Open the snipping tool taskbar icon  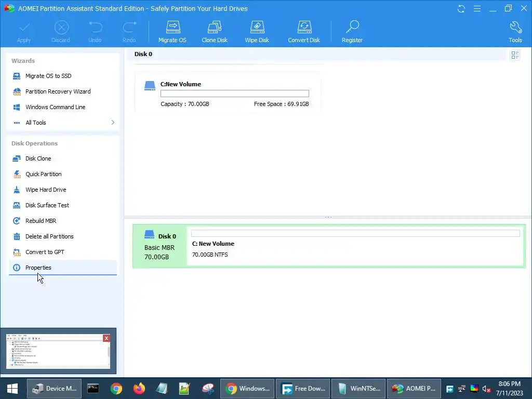[x=208, y=389]
